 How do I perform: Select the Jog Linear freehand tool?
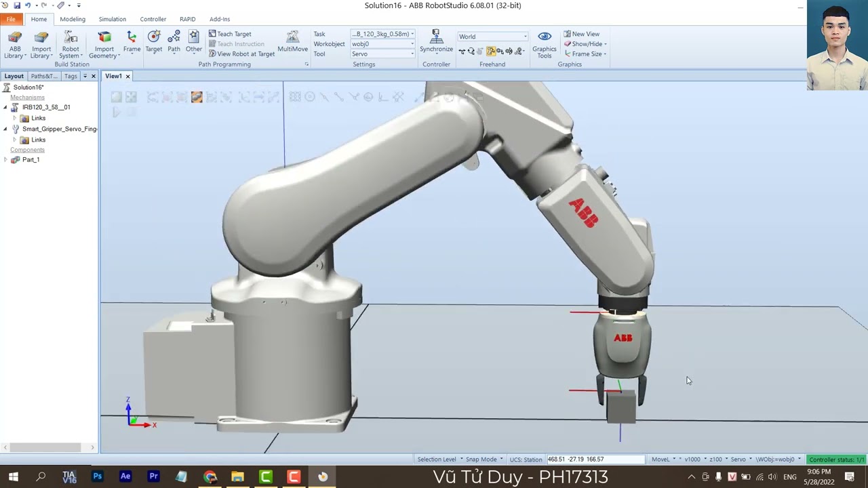tap(500, 52)
